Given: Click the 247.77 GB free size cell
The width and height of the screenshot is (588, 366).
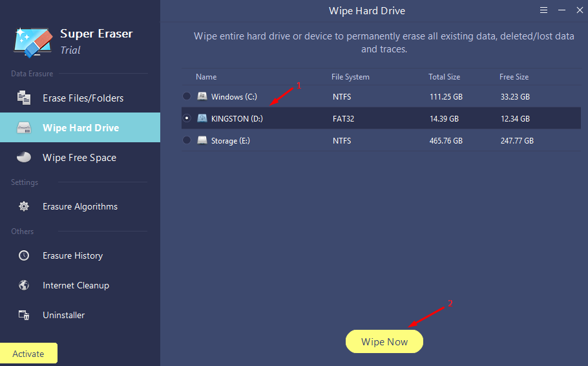Looking at the screenshot, I should pyautogui.click(x=517, y=141).
